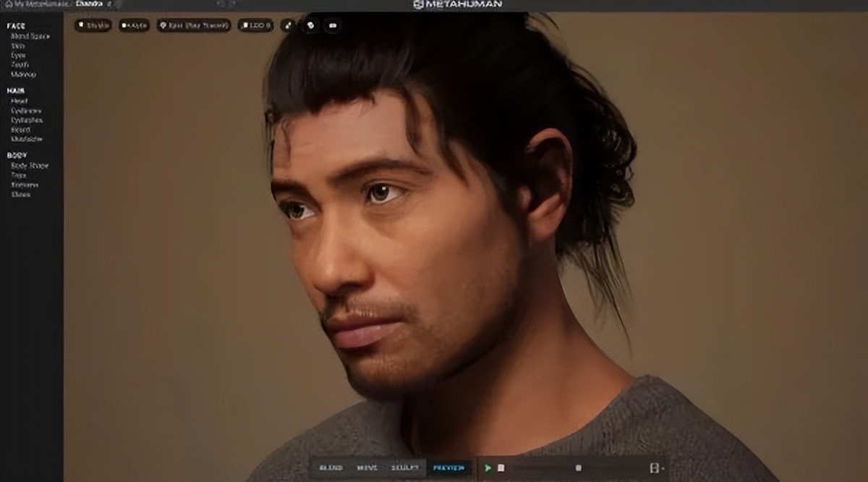
Task: Click the Chandra character name
Action: point(90,4)
